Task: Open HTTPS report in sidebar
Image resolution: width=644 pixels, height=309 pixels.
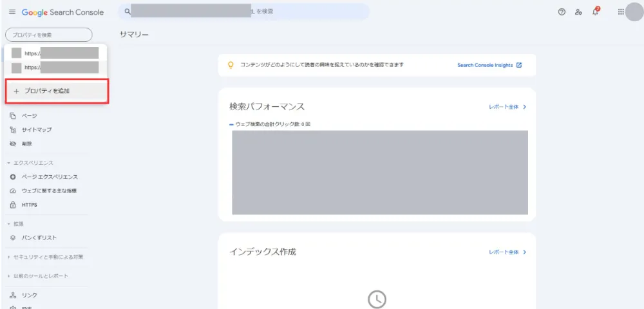Action: pyautogui.click(x=30, y=205)
